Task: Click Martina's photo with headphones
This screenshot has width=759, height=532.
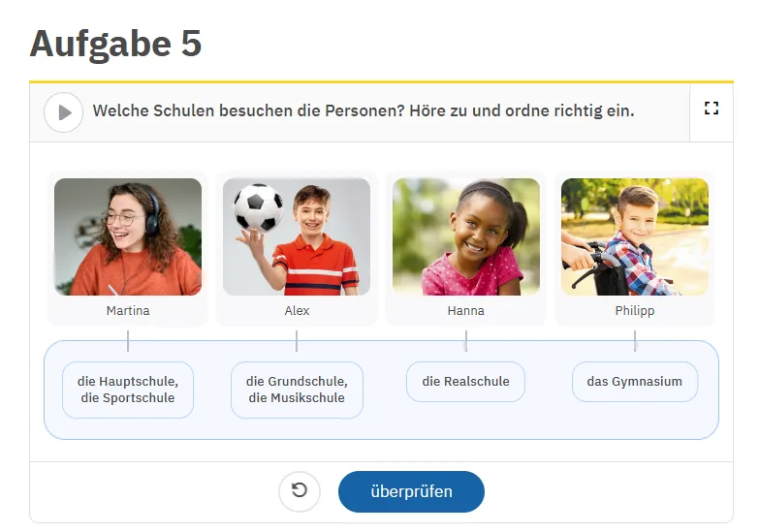Action: click(128, 236)
